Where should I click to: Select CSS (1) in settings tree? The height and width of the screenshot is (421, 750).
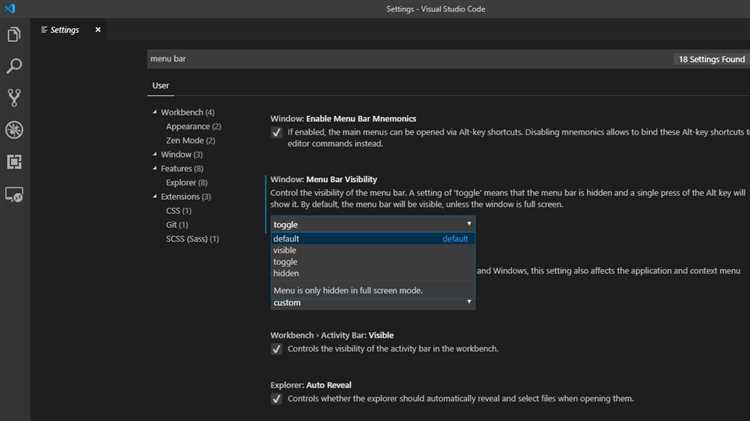tap(178, 210)
